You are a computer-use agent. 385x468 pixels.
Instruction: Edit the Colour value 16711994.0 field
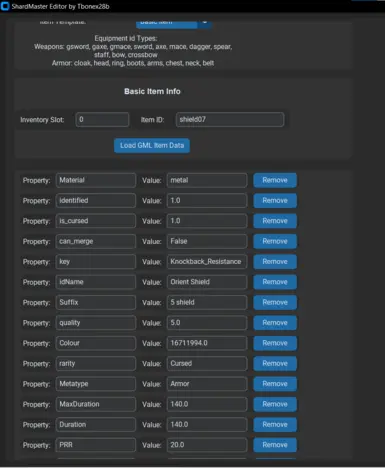207,343
